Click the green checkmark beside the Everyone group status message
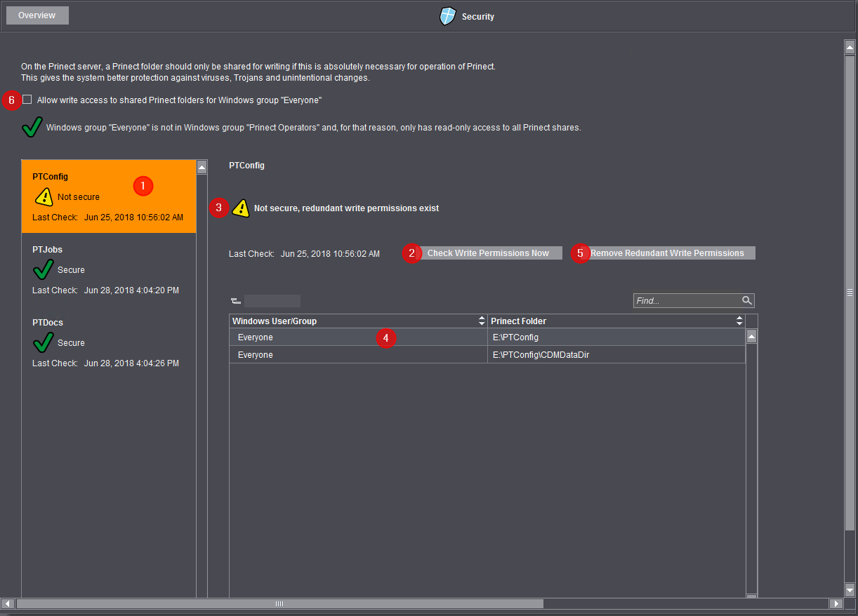This screenshot has height=616, width=858. (32, 128)
